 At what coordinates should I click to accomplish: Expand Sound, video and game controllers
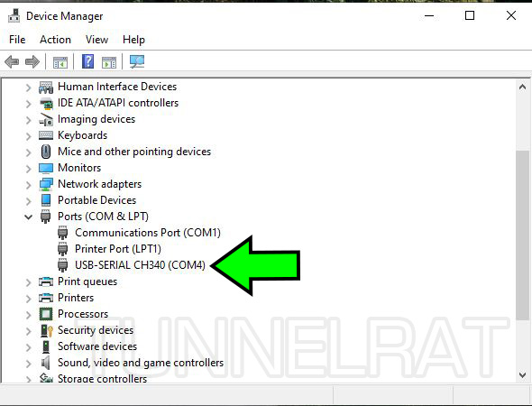point(29,364)
